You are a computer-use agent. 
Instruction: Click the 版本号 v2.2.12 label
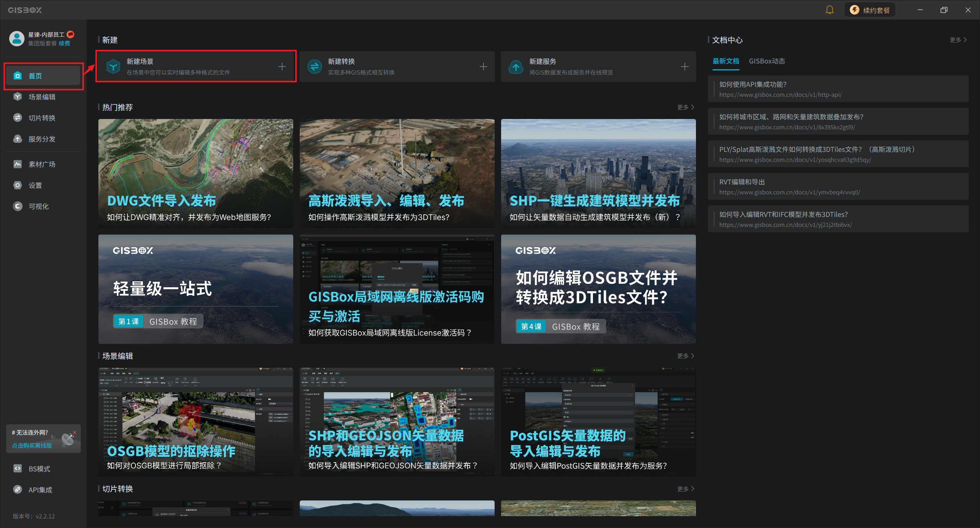click(34, 516)
